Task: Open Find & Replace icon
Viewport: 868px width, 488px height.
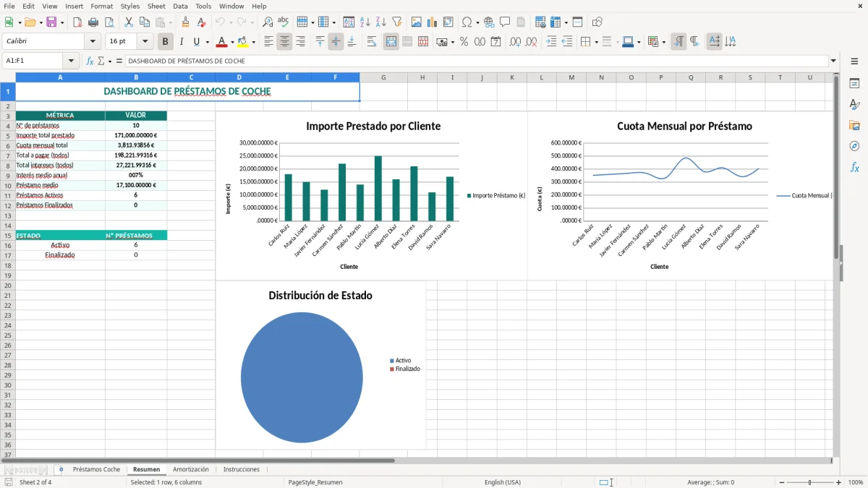Action: click(x=268, y=22)
